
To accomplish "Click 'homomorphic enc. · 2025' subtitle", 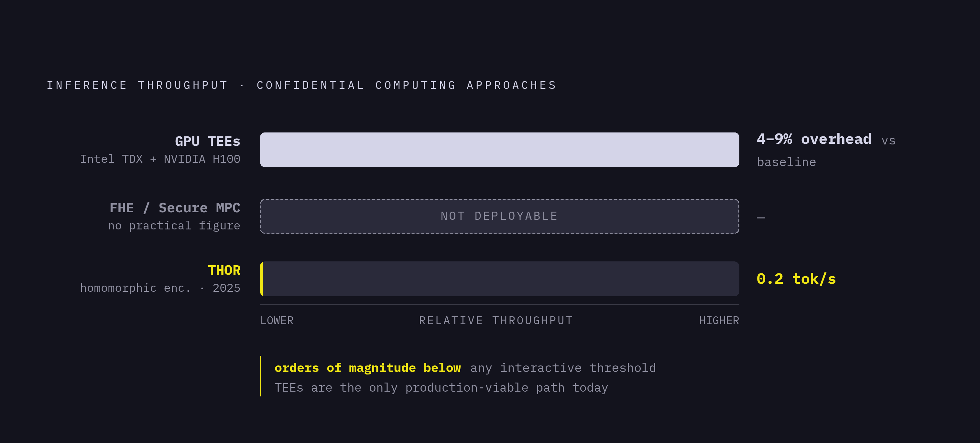I will (160, 288).
